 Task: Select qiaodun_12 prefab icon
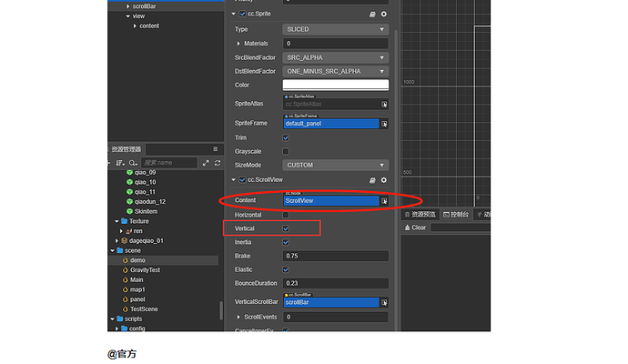click(129, 202)
